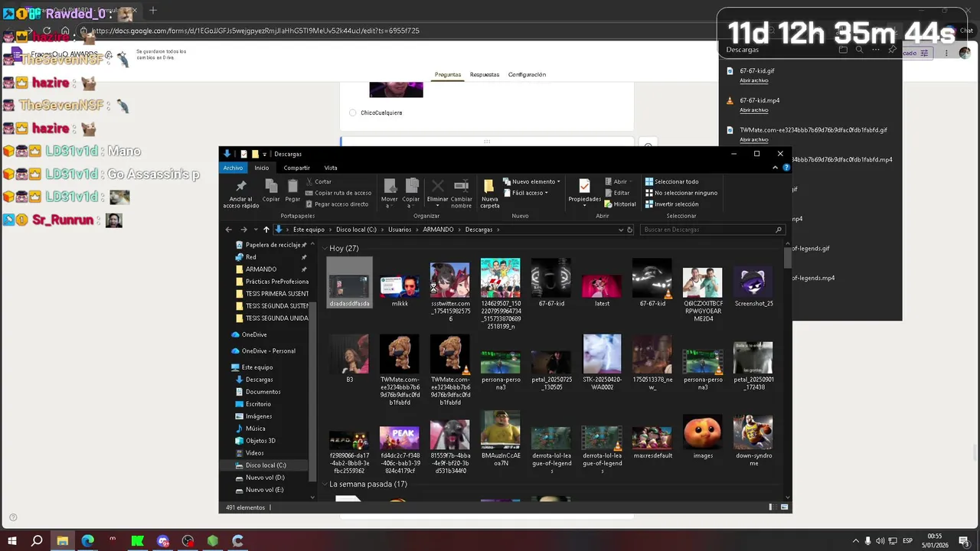This screenshot has width=980, height=551.
Task: Click the Mover a ribbon icon
Action: tap(390, 186)
